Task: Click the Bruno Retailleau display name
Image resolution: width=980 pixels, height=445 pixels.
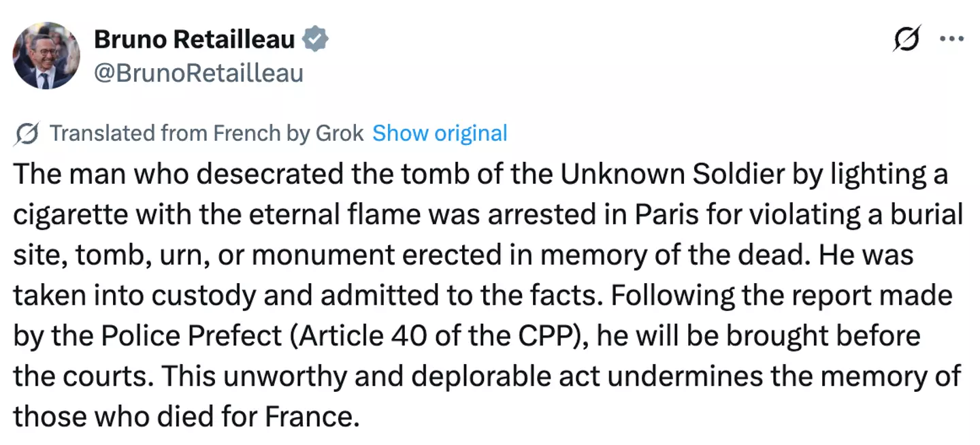Action: [194, 40]
